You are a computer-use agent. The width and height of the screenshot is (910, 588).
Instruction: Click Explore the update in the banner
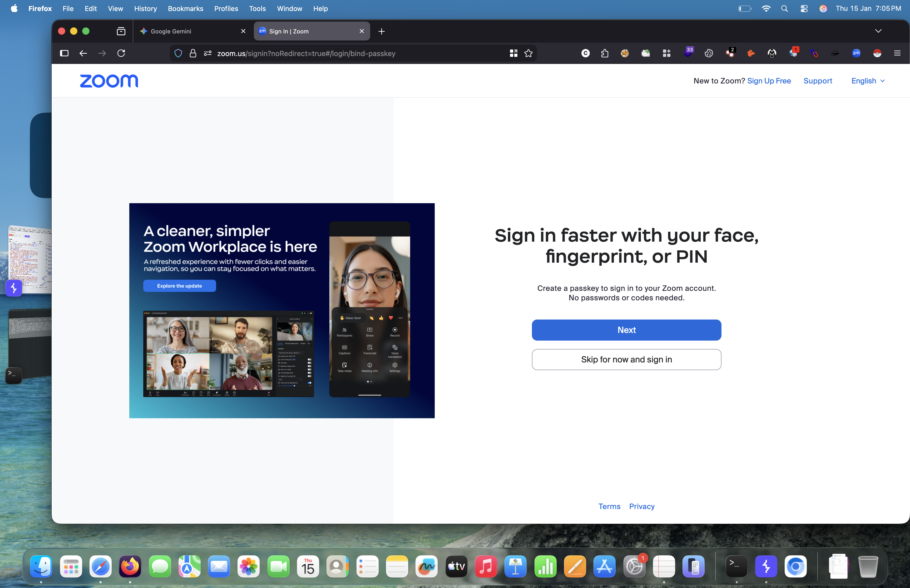[180, 286]
